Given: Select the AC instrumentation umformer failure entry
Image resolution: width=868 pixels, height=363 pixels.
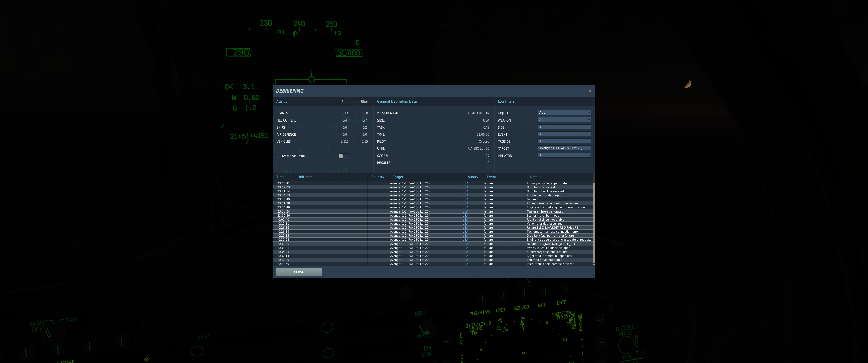Looking at the screenshot, I should (x=432, y=203).
